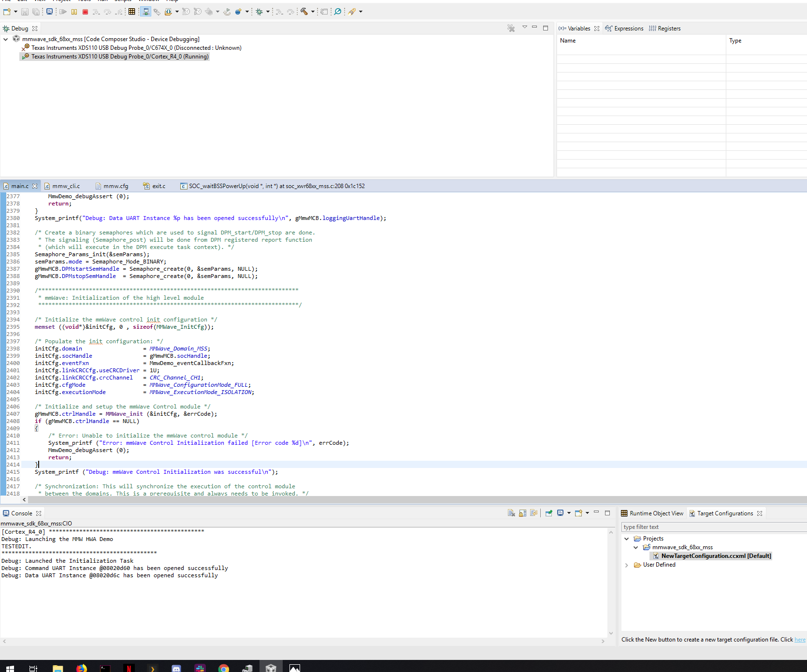This screenshot has width=807, height=672.
Task: Select the Cortex_R4_0 Running debug target
Action: click(x=120, y=57)
